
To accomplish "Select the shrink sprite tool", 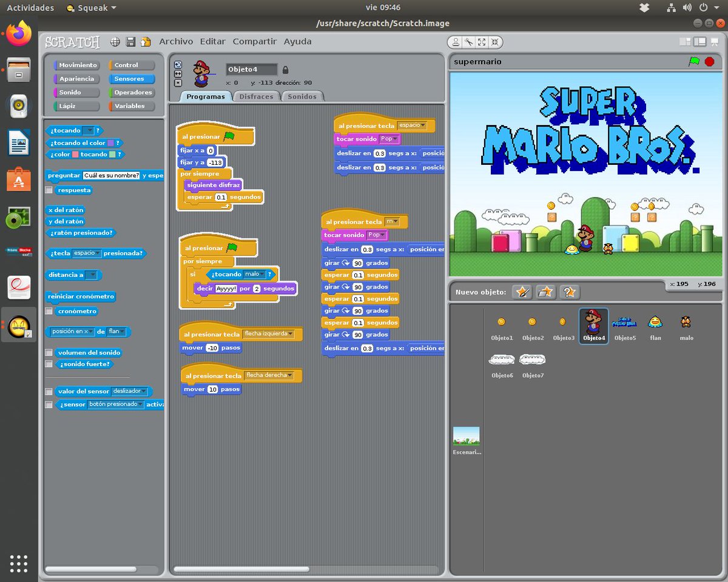I will (x=495, y=42).
